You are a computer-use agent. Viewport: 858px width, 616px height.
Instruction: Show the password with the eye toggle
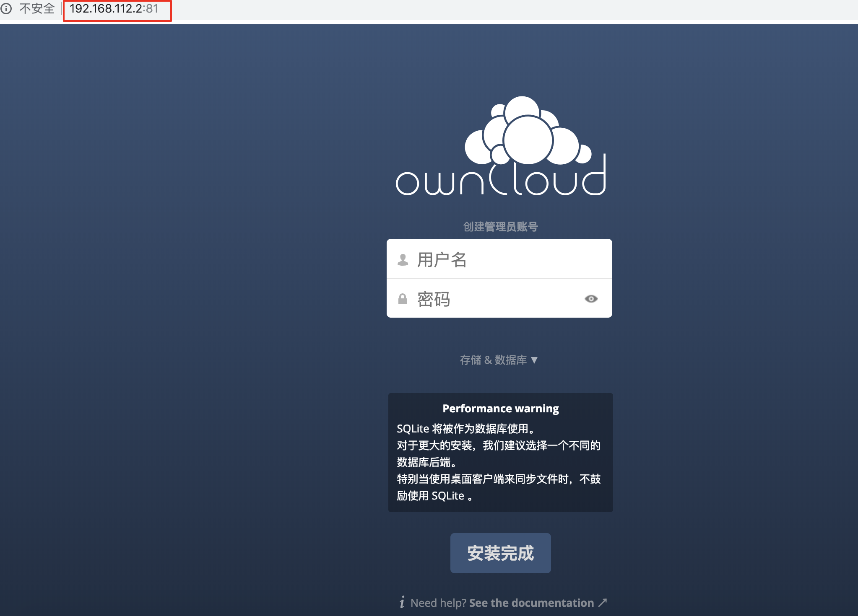point(591,298)
